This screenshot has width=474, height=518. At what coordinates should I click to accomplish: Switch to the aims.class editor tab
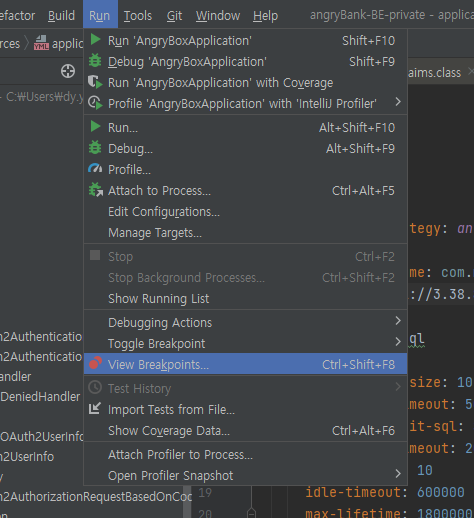click(x=435, y=73)
